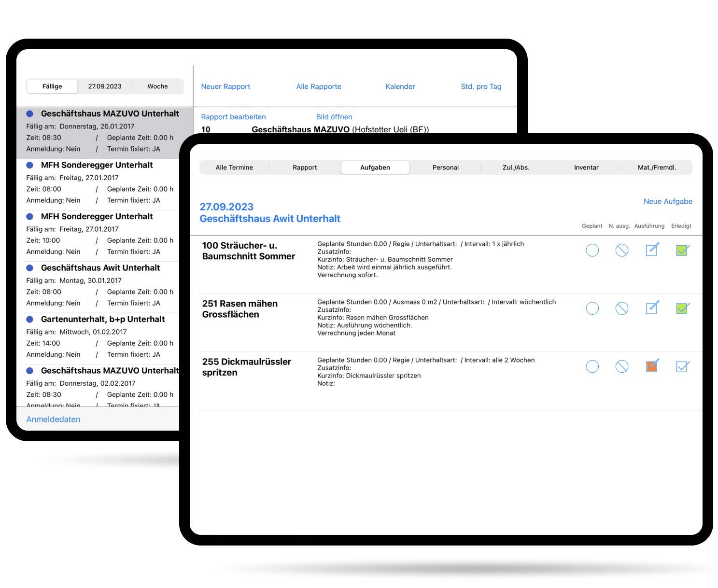The height and width of the screenshot is (588, 718).
Task: Set Rasen mähen Grossflächen to Geplant
Action: click(x=592, y=308)
